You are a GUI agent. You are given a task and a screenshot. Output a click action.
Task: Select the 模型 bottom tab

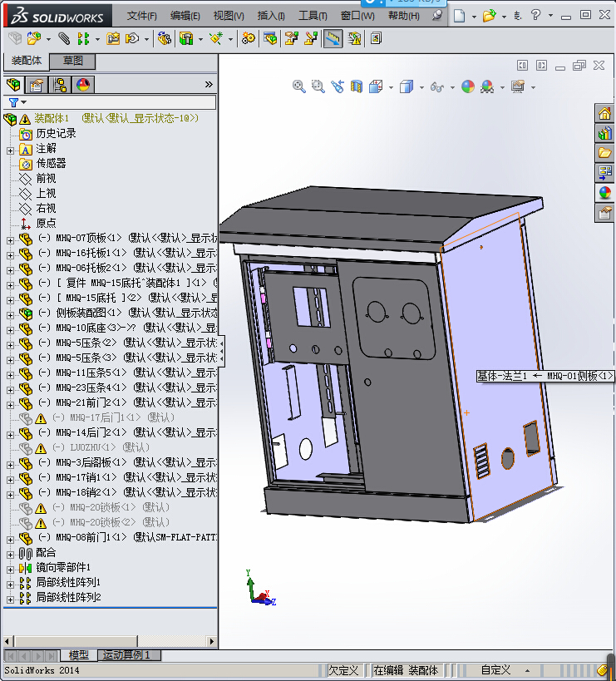pos(79,654)
